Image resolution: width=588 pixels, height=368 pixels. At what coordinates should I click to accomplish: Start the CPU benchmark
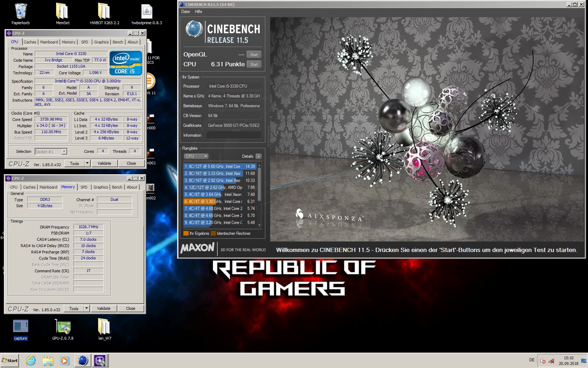[254, 64]
